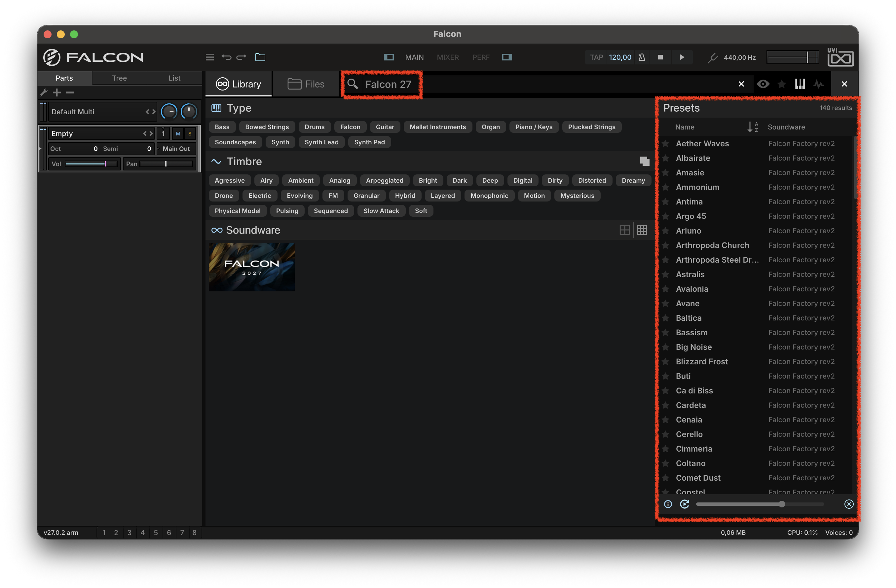
Task: Click the master volume meter slider
Action: click(x=793, y=57)
